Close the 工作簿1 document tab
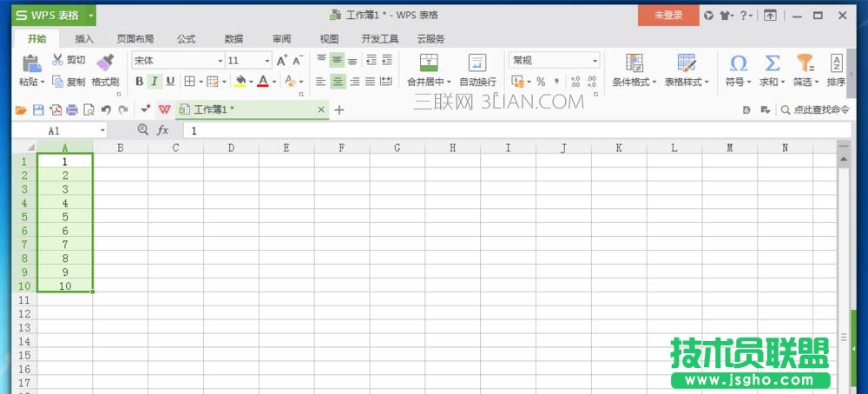 coord(321,109)
